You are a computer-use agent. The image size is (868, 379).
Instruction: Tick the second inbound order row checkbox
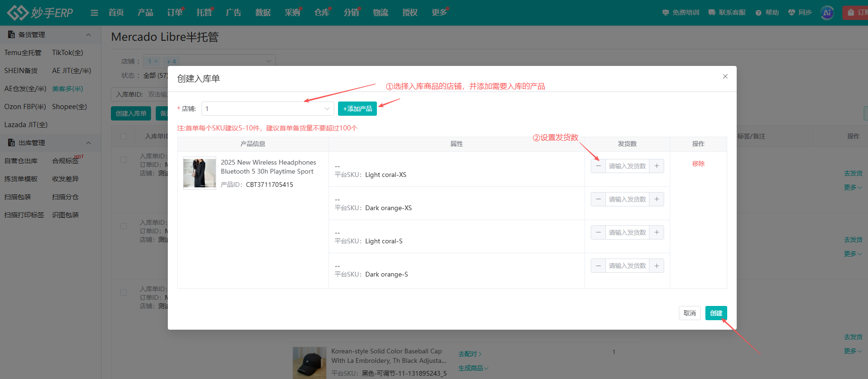pos(124,226)
